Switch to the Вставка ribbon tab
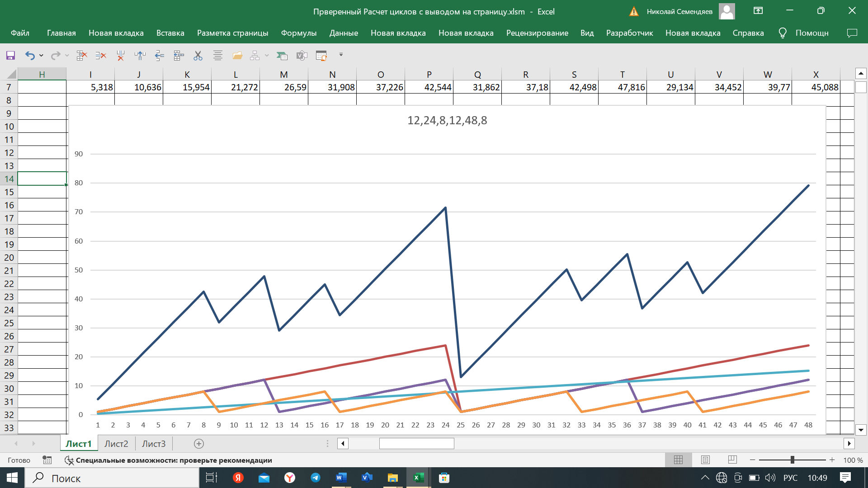This screenshot has width=868, height=488. coord(170,33)
